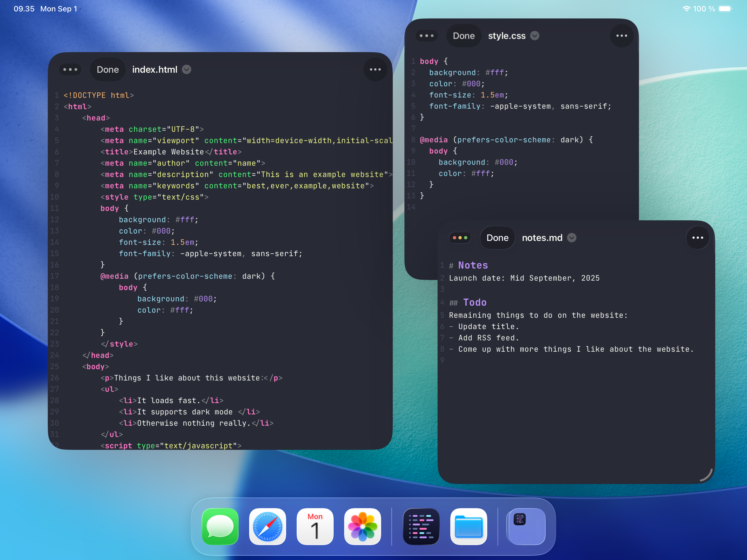Expand the notes.md title dropdown chevron
This screenshot has width=747, height=560.
(572, 238)
